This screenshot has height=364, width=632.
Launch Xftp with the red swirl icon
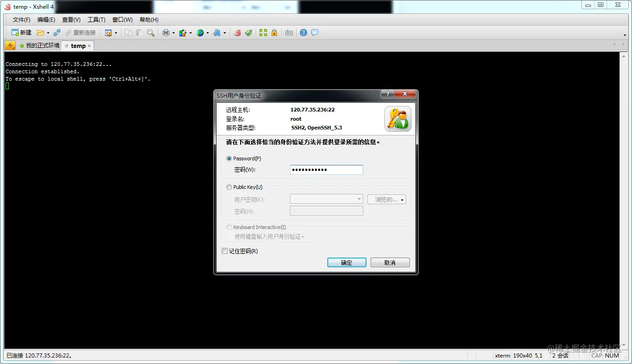tap(237, 33)
